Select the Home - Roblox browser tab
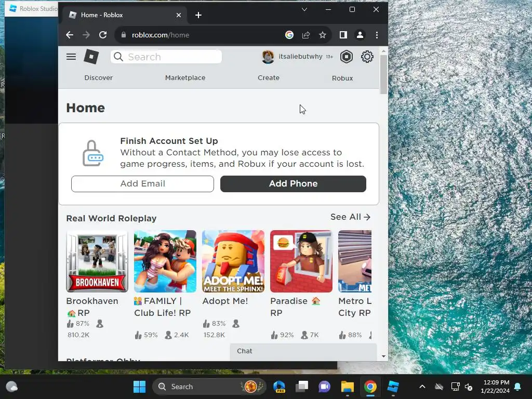The width and height of the screenshot is (532, 399). point(124,15)
